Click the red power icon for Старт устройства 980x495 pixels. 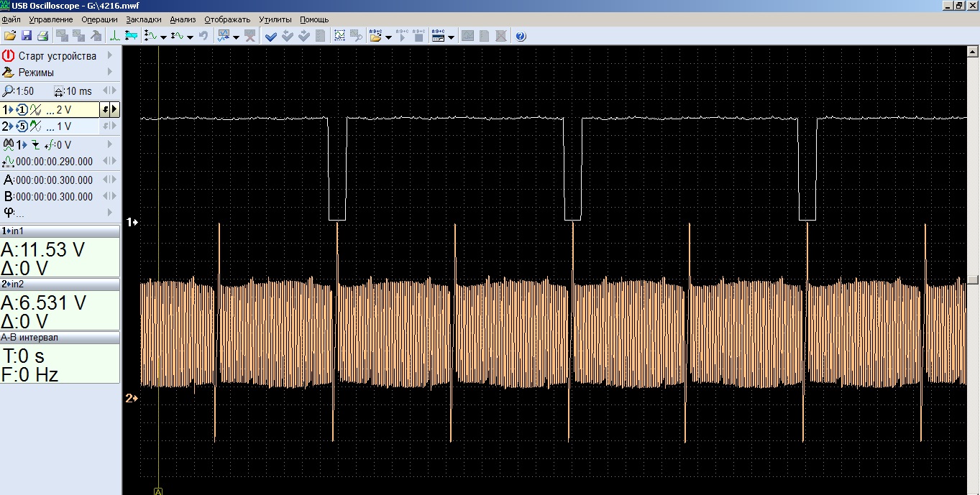tap(9, 56)
